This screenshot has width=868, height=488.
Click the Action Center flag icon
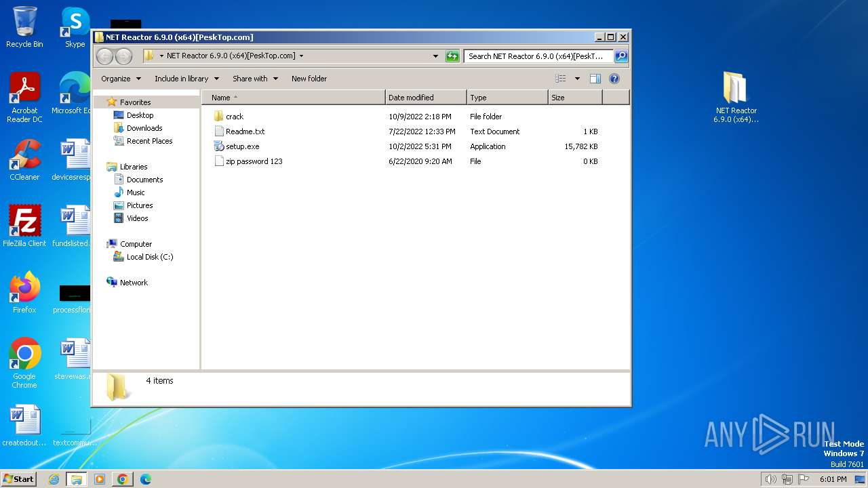point(804,479)
